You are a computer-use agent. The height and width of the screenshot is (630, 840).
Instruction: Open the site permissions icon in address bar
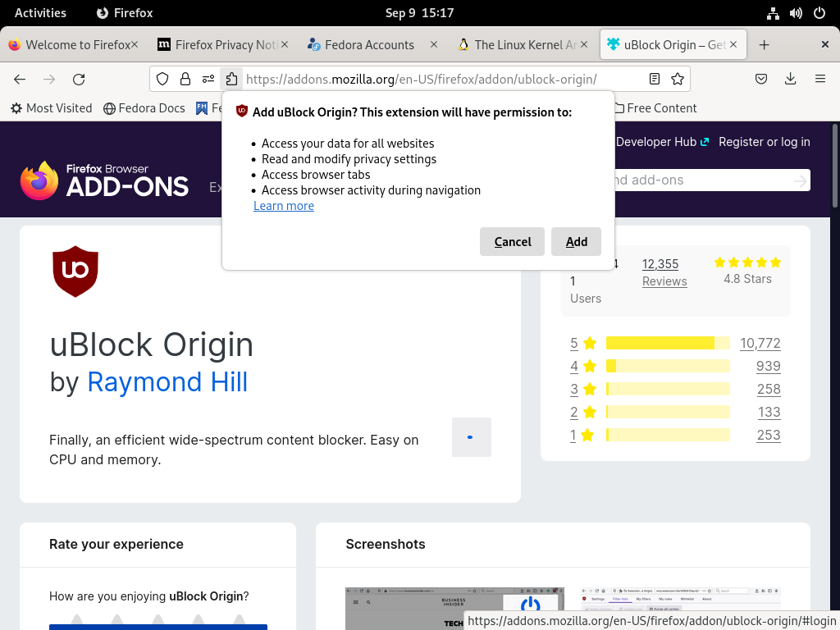coord(208,80)
